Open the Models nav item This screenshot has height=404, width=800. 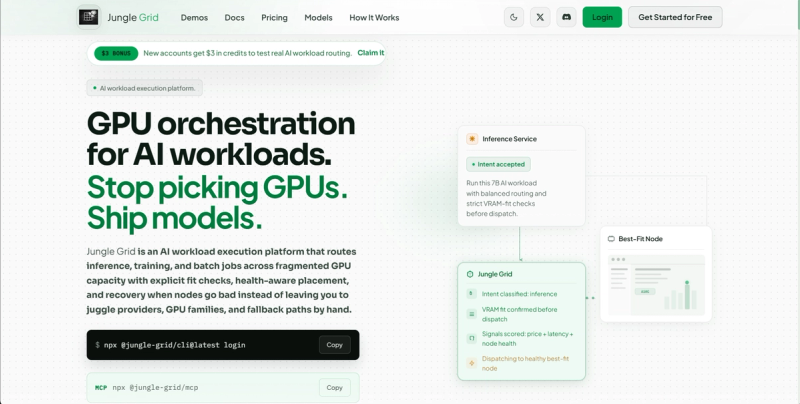coord(318,17)
